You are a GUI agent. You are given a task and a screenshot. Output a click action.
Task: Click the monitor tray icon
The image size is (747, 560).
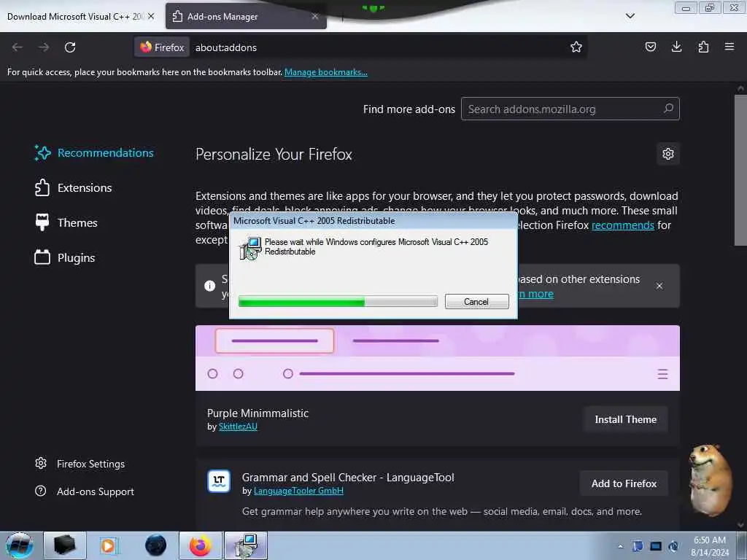coord(656,546)
